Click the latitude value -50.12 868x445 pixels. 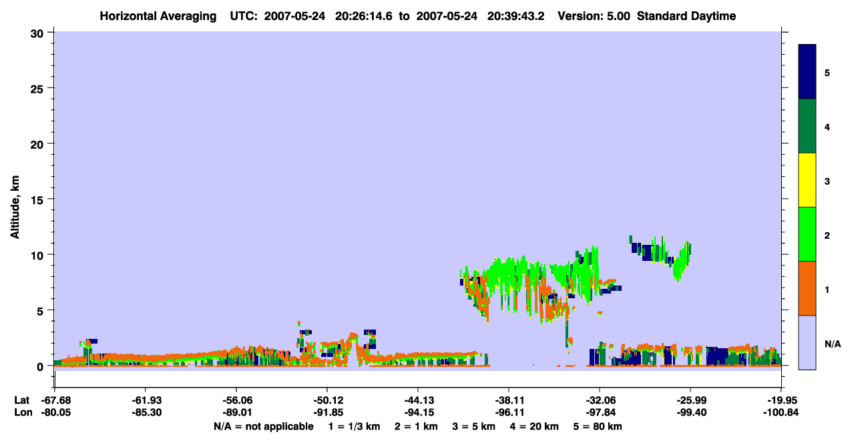tap(327, 400)
